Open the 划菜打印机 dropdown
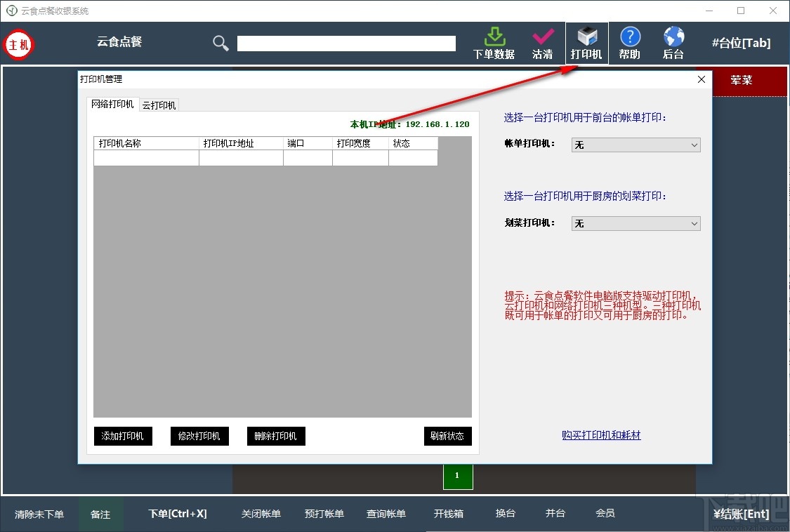The height and width of the screenshot is (532, 790). (635, 223)
